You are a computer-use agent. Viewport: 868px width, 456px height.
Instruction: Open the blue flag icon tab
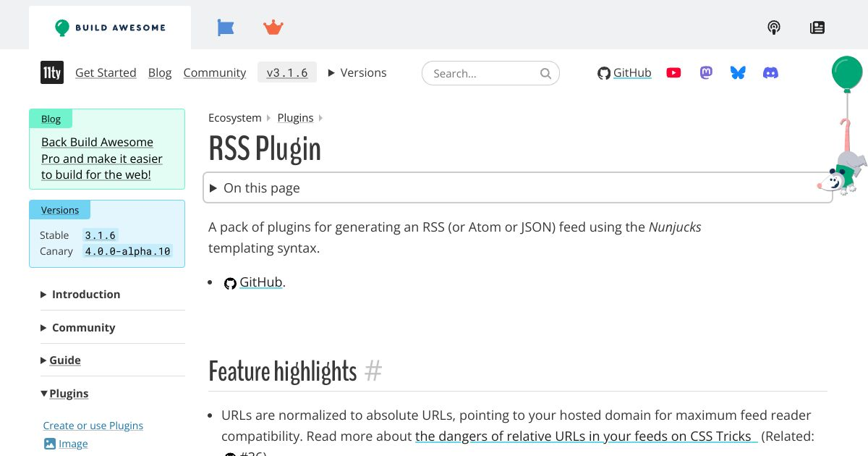tap(226, 28)
